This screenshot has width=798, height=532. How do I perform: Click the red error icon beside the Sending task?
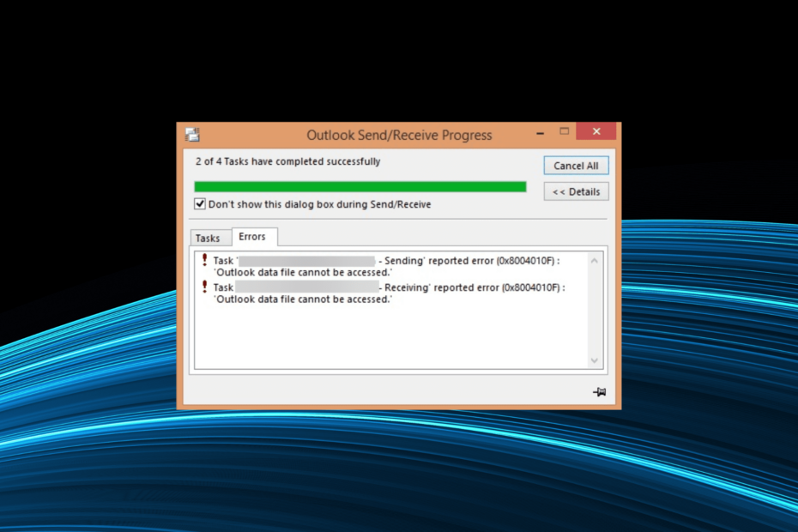[x=203, y=260]
